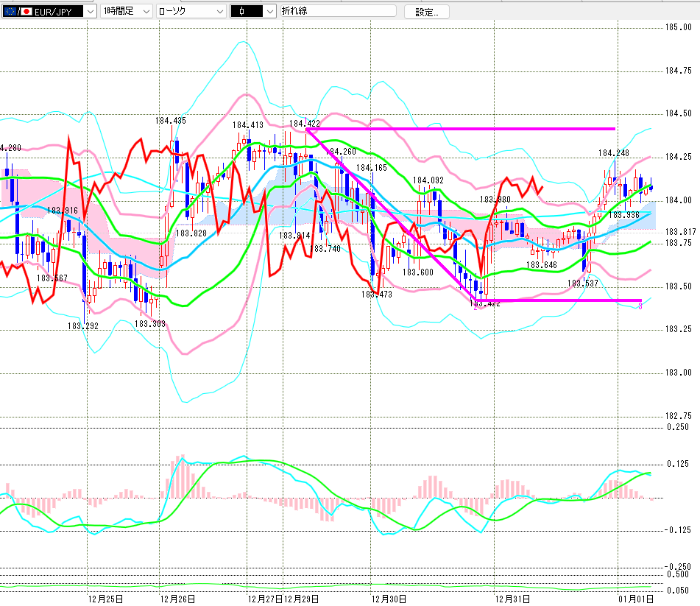700x606 pixels.
Task: Click the 184.435 high price label
Action: (x=170, y=121)
